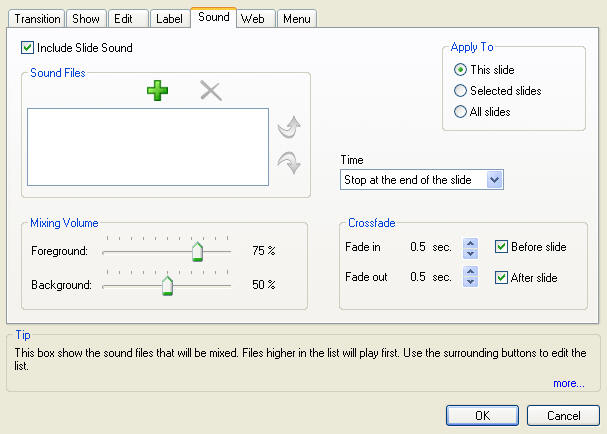
Task: Remove sound file with X icon
Action: click(x=211, y=91)
